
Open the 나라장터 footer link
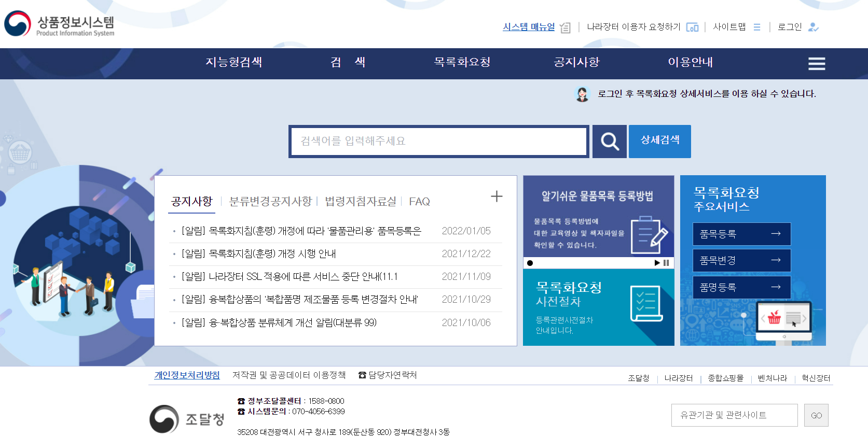(679, 378)
